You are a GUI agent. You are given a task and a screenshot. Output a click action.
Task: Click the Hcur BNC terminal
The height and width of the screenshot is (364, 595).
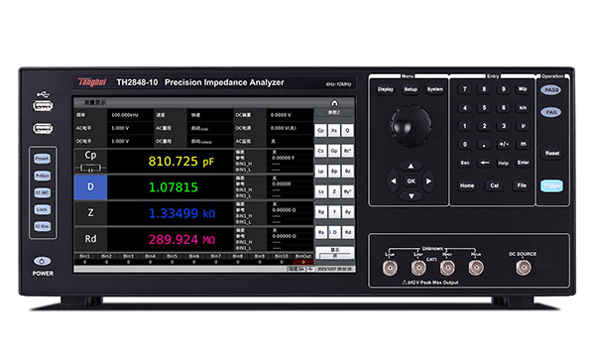coord(476,268)
